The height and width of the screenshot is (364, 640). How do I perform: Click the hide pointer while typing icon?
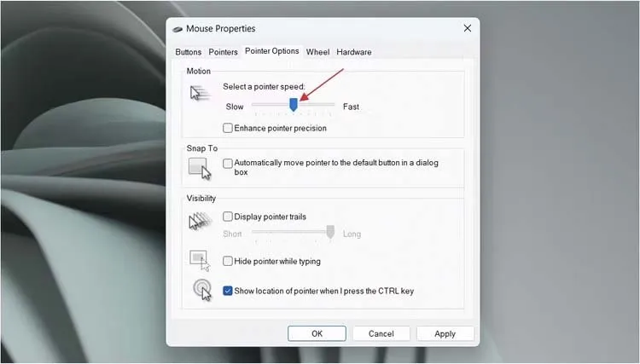point(200,259)
